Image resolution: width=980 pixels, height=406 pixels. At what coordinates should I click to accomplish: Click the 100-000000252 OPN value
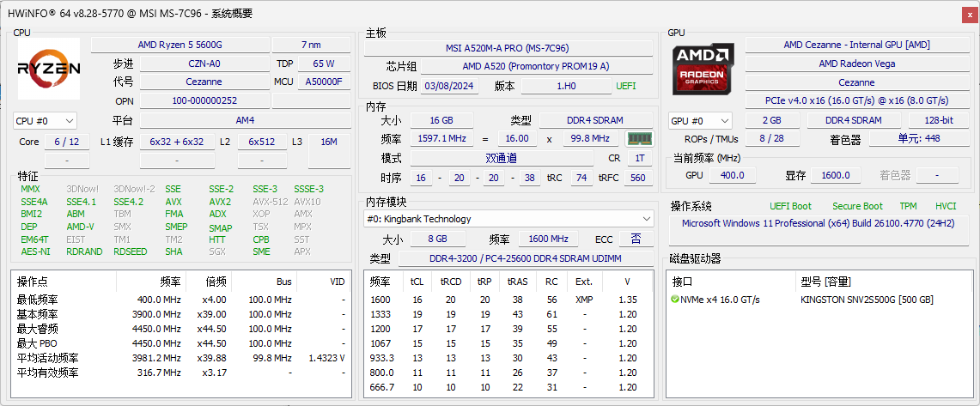204,100
